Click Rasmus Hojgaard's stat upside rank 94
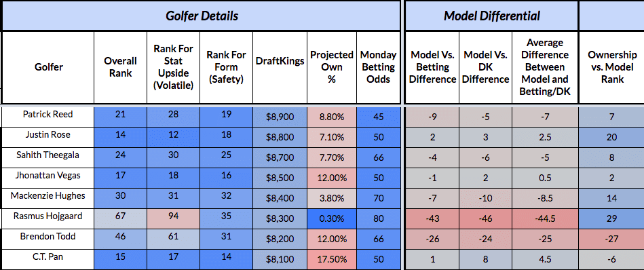The width and height of the screenshot is (644, 270). point(173,218)
